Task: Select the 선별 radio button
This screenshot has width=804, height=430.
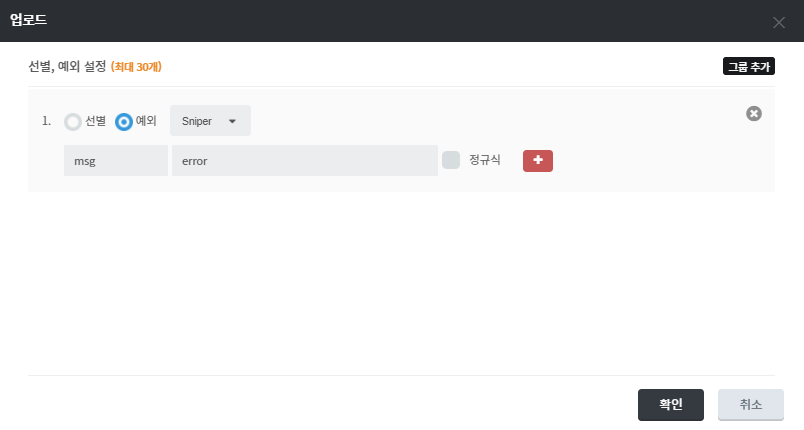Action: tap(73, 122)
